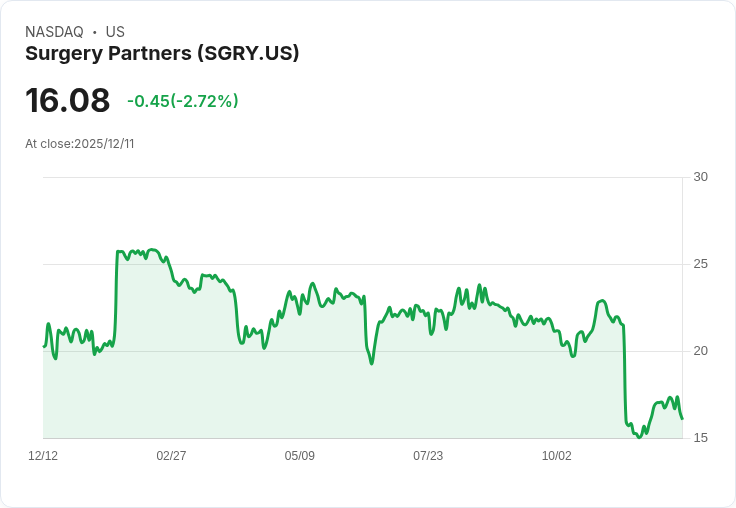Click the dot separator between NASDAQ and US

click(94, 32)
